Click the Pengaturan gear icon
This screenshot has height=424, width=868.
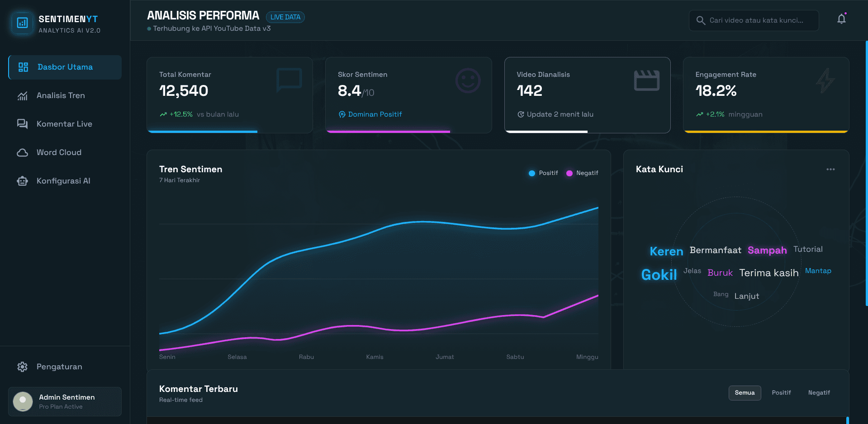click(x=22, y=367)
